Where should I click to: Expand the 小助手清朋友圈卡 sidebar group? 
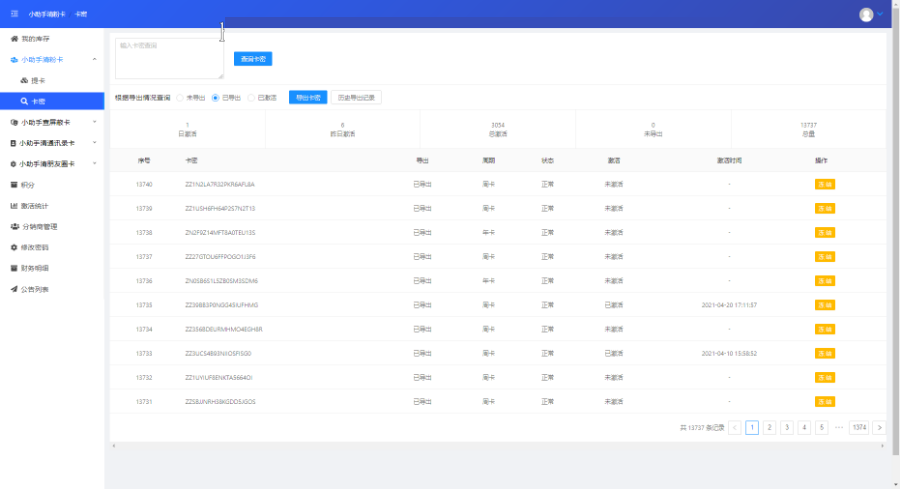coord(94,164)
